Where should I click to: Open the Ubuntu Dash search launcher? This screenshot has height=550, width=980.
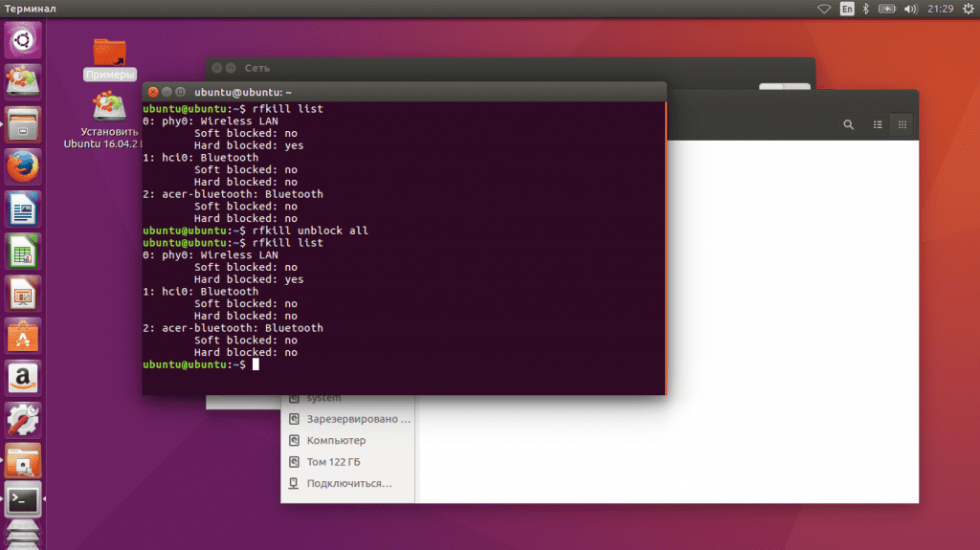coord(23,39)
